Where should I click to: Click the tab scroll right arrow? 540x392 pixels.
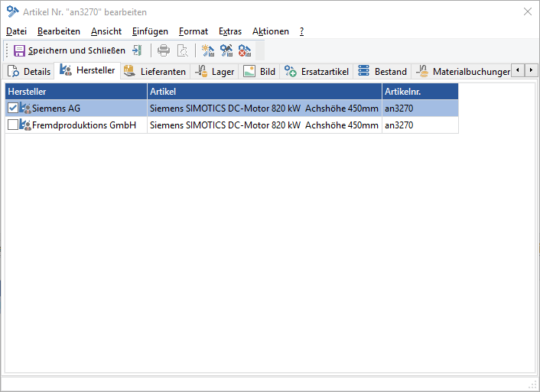pos(531,70)
